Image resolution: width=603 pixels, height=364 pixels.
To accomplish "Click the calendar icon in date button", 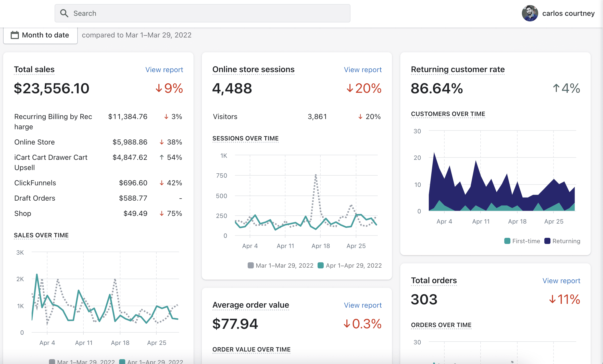I will [15, 35].
